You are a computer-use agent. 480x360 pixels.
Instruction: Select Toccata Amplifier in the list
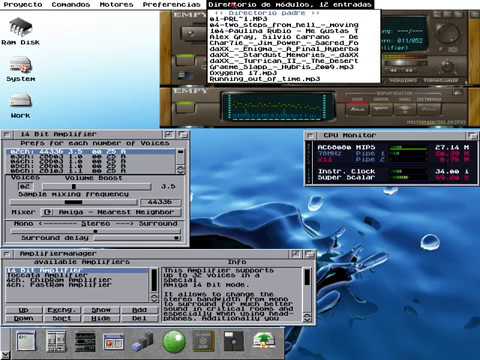tap(47, 275)
